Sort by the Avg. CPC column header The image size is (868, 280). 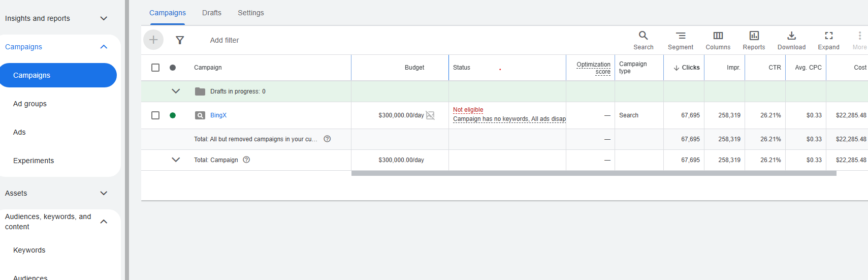point(808,68)
